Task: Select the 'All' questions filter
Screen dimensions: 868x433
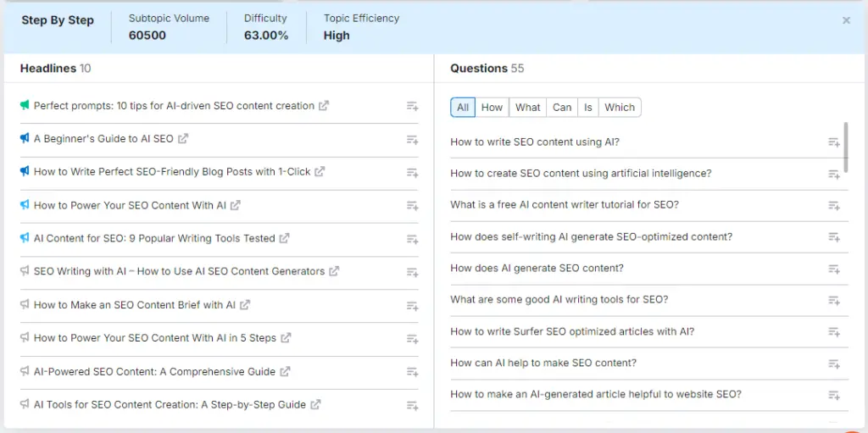Action: coord(463,108)
